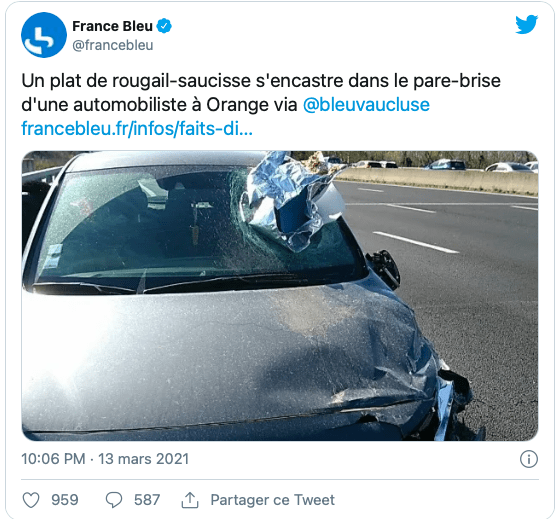The height and width of the screenshot is (519, 555).
Task: Click the foil dish in the windshield photo
Action: [291, 198]
